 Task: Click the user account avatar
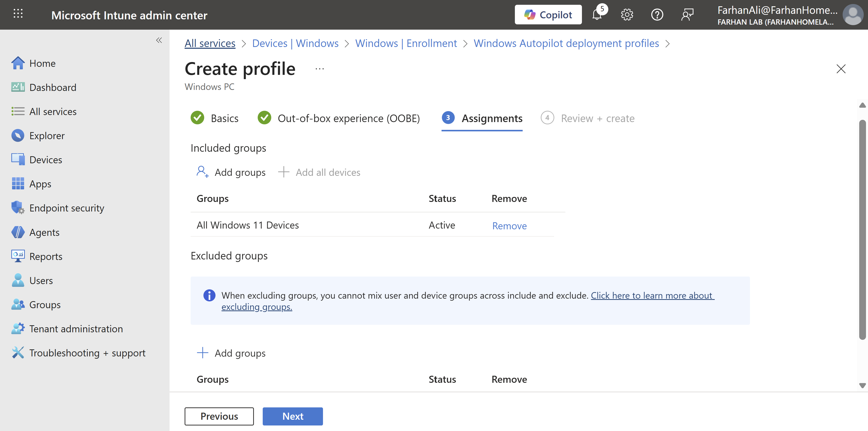(x=852, y=15)
